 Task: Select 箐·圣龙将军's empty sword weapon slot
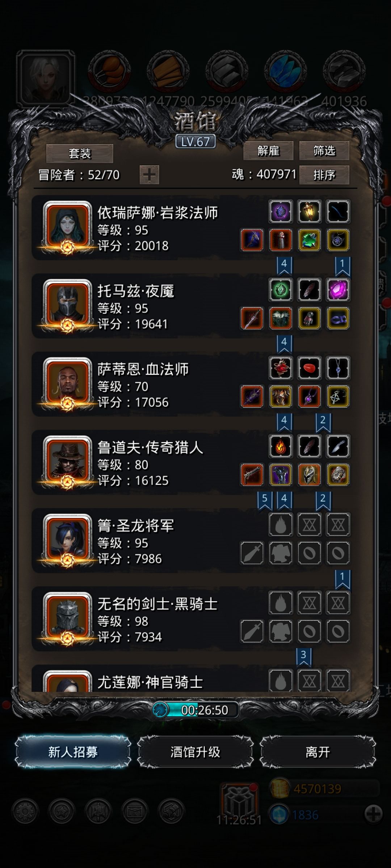pyautogui.click(x=252, y=553)
